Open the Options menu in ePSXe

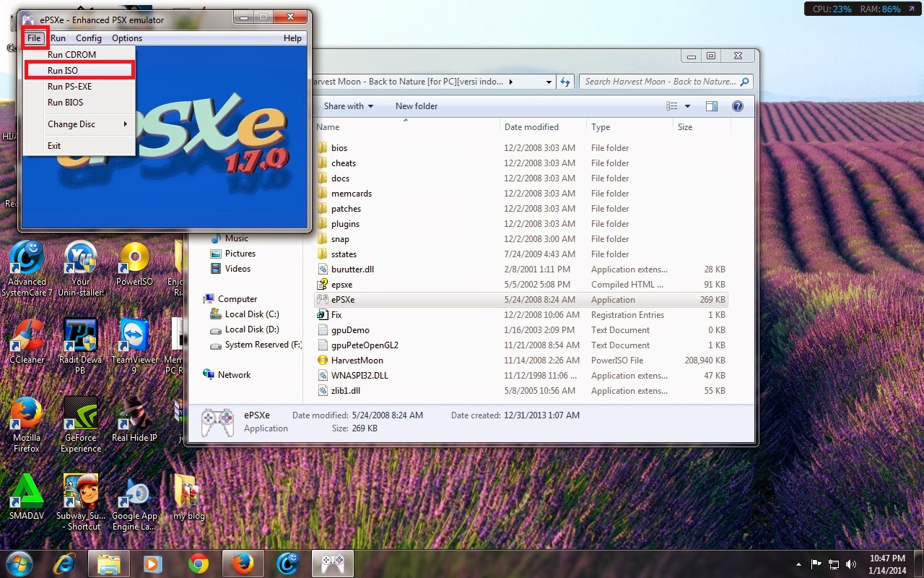pos(127,38)
